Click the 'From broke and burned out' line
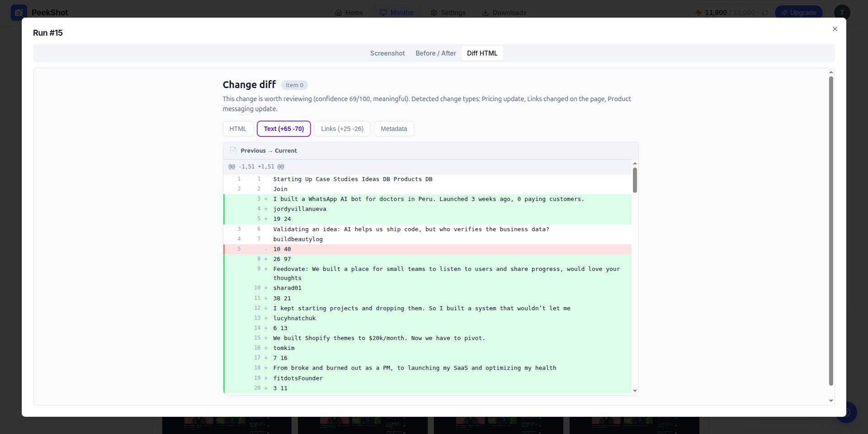The image size is (868, 434). pyautogui.click(x=427, y=368)
